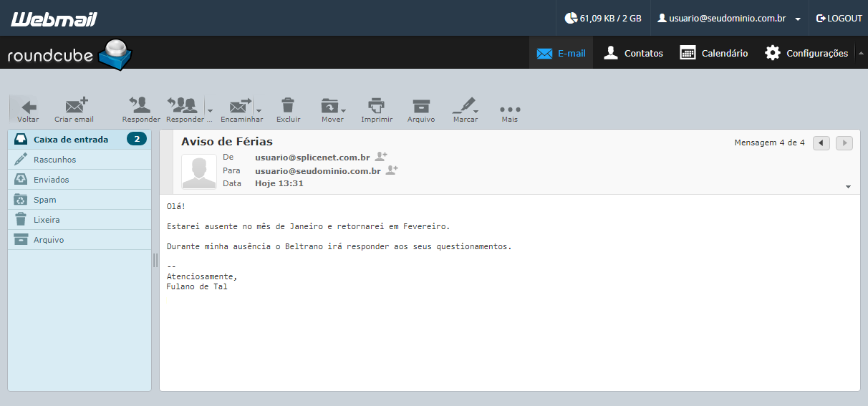Image resolution: width=868 pixels, height=406 pixels.
Task: Click the folder pane splitter handle
Action: coord(155,260)
